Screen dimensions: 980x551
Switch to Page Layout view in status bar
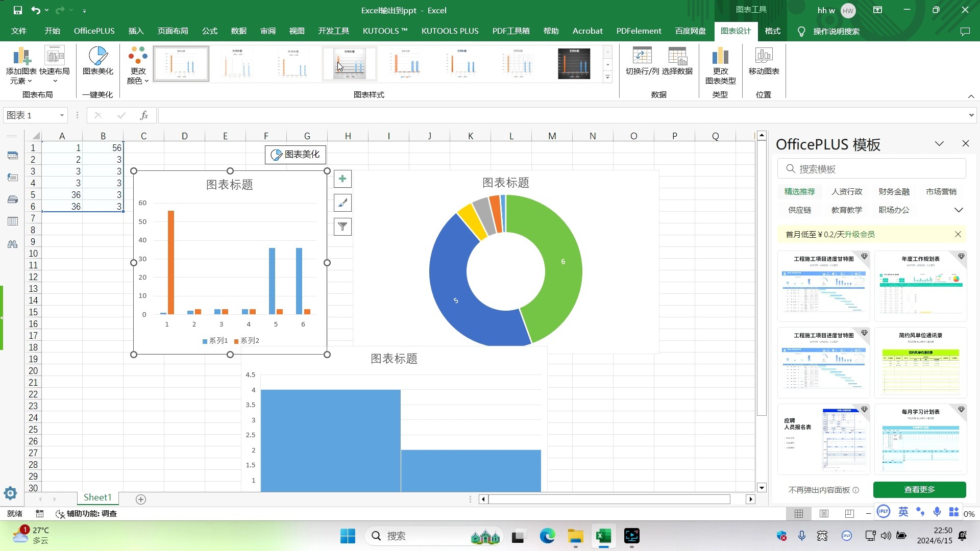pyautogui.click(x=824, y=514)
